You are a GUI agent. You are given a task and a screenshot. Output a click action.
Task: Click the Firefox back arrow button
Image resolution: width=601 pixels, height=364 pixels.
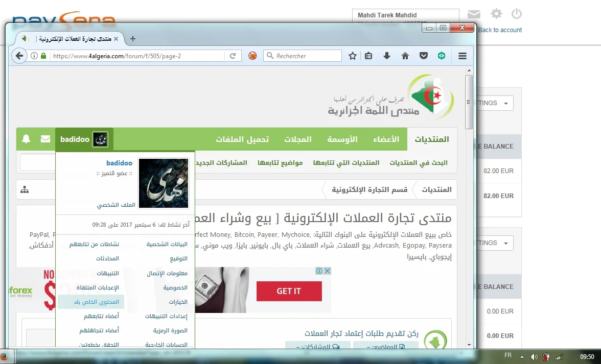tap(19, 56)
